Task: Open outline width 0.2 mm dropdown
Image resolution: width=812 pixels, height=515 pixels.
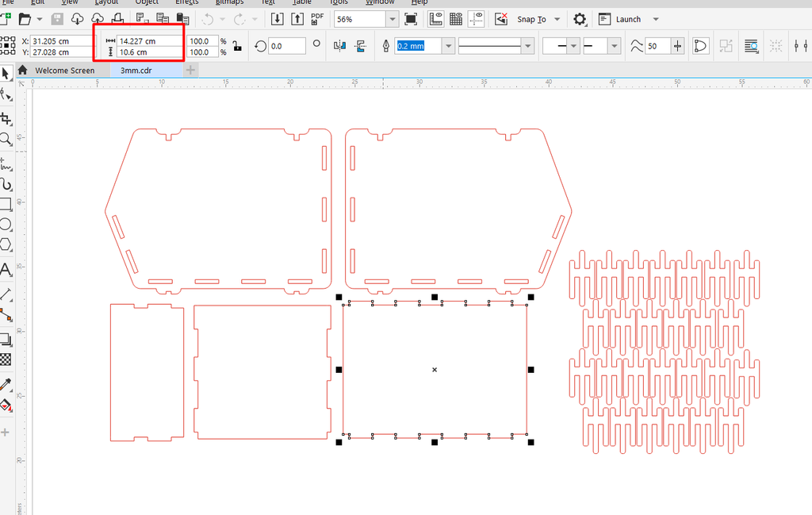Action: (448, 46)
